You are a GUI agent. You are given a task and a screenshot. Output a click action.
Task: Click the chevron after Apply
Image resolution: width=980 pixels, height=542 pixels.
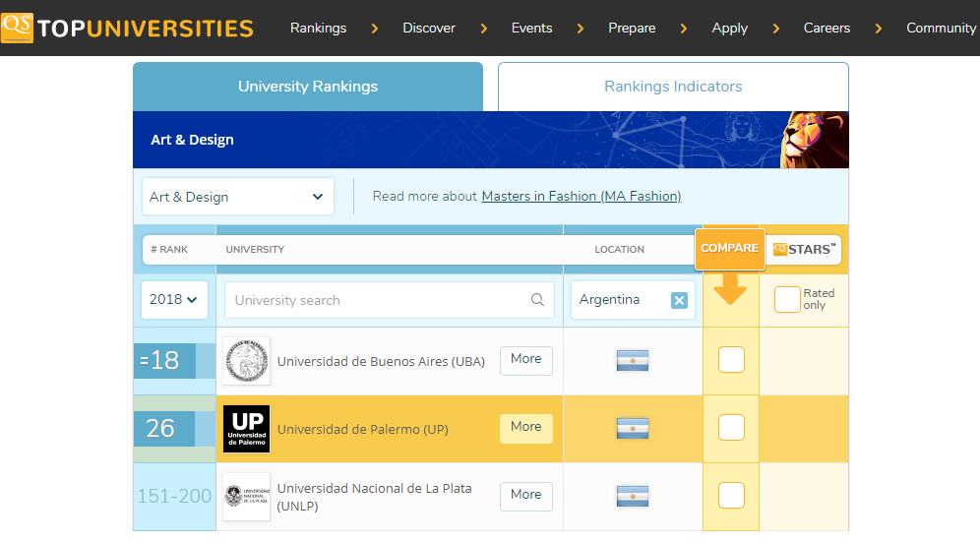pos(775,29)
